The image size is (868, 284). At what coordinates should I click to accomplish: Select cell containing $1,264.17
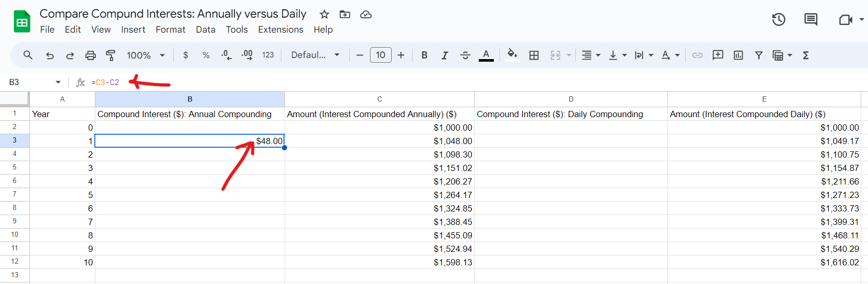(379, 195)
